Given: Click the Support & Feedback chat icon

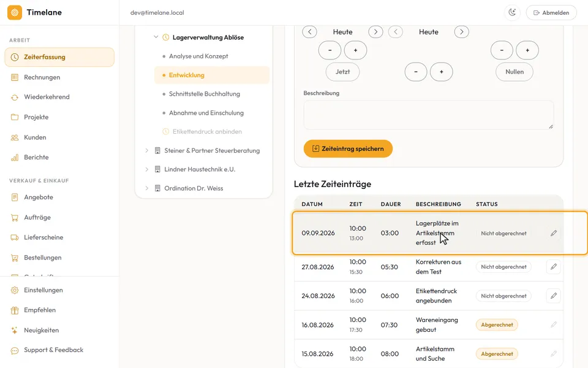Looking at the screenshot, I should pos(15,350).
